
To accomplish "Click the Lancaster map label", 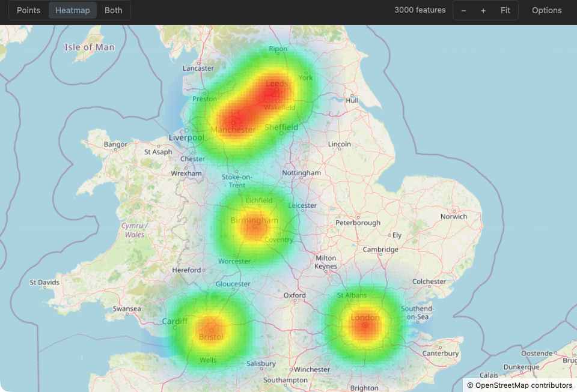I will tap(198, 68).
